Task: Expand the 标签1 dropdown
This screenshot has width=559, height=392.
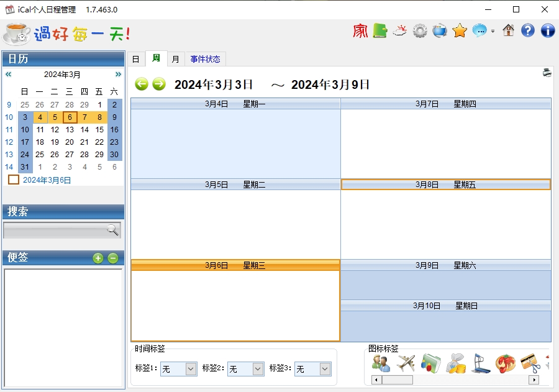Action: [191, 369]
